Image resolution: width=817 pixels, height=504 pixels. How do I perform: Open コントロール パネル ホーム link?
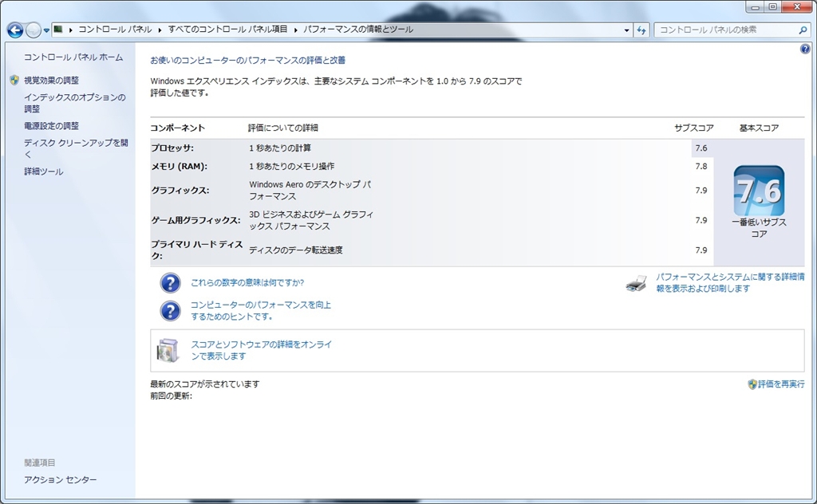(73, 57)
